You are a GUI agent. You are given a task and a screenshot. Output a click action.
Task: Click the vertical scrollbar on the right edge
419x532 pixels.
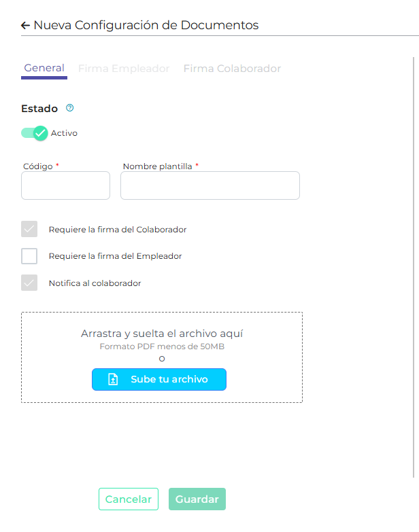point(414,272)
